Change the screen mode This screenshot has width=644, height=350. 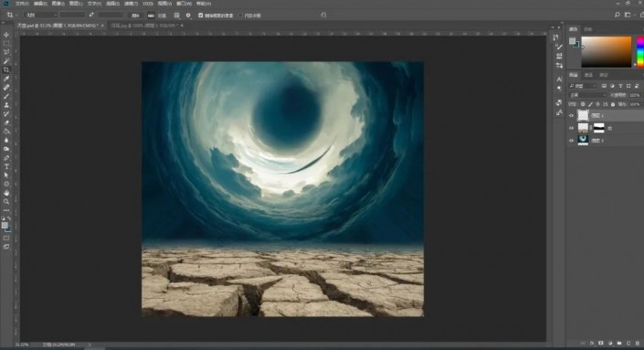6,247
